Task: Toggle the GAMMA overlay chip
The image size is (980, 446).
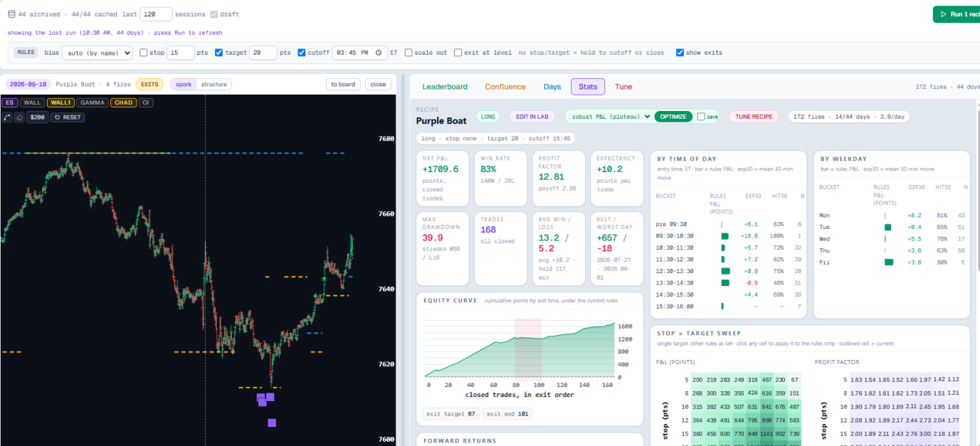Action: click(93, 102)
